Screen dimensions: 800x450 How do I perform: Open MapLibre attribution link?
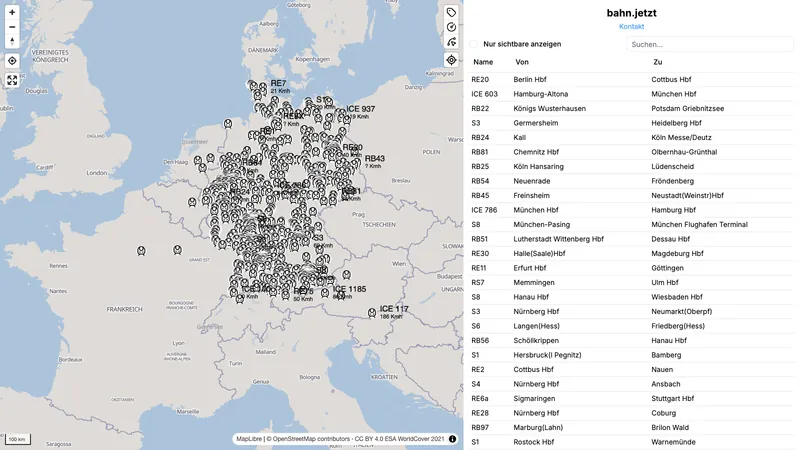249,439
